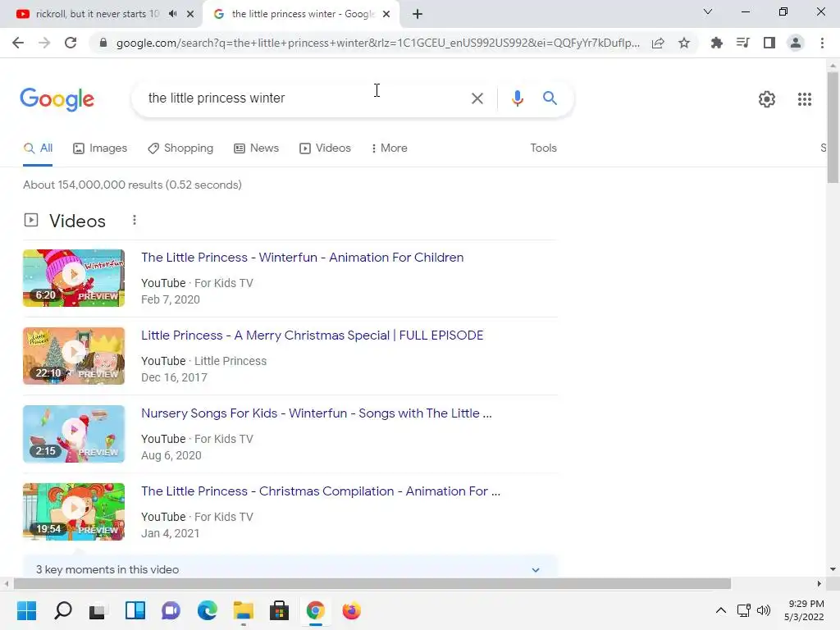Screen dimensions: 840x630
Task: Open volume control in system tray
Action: 764,610
